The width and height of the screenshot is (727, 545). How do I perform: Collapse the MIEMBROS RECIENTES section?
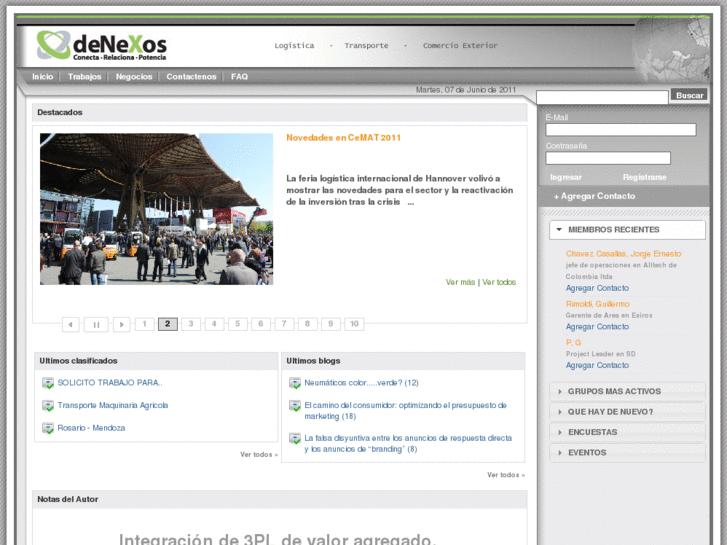(627, 230)
